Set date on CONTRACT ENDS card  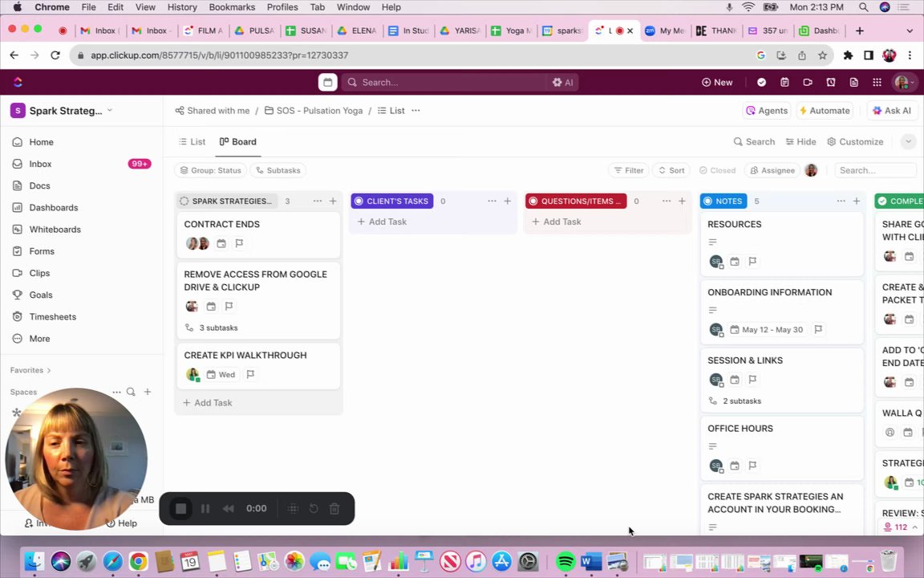pos(221,243)
